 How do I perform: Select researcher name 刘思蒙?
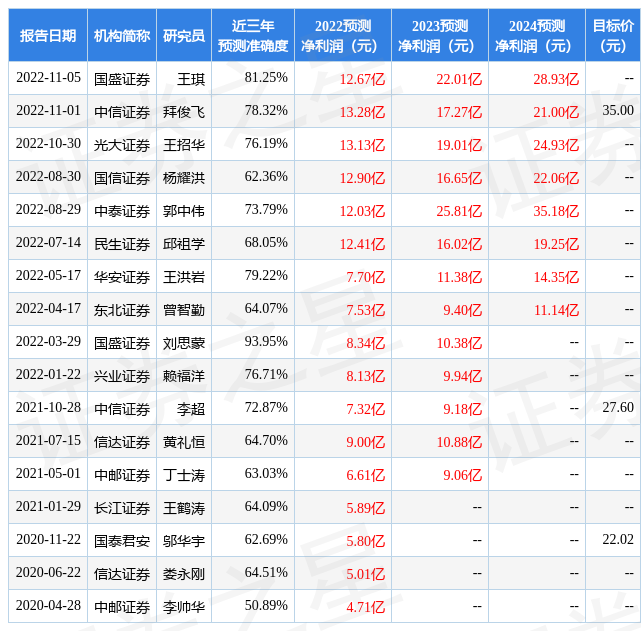(x=184, y=343)
